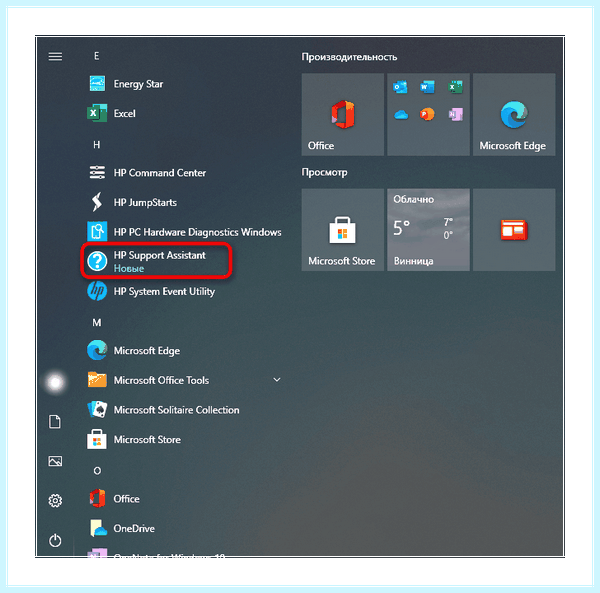The image size is (600, 593).
Task: Open the Outlook icon in the tile folder
Action: (x=400, y=87)
